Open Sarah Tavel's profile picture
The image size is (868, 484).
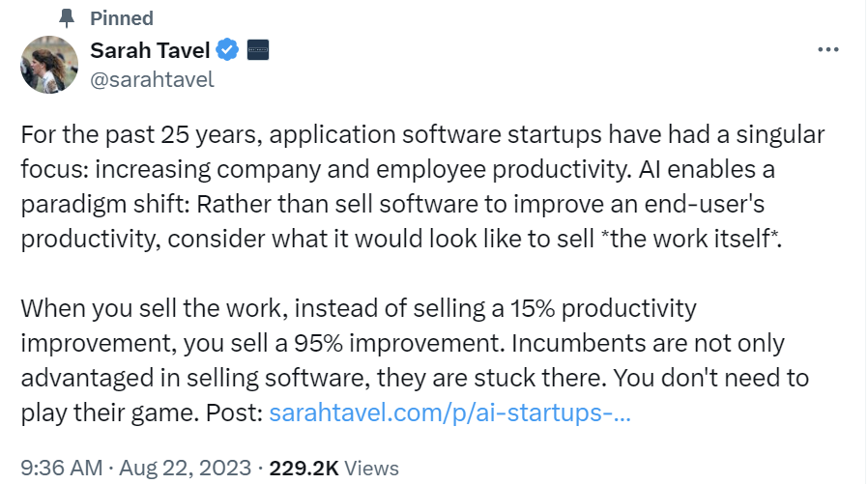(48, 64)
